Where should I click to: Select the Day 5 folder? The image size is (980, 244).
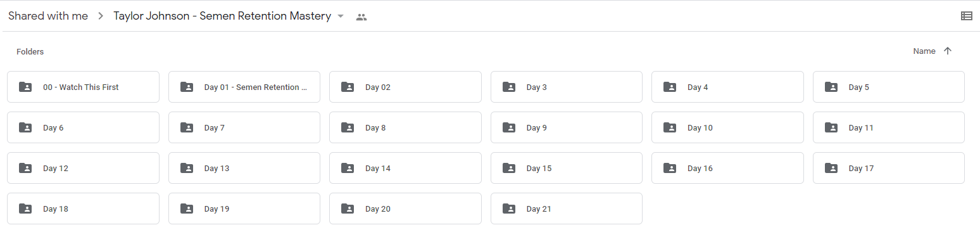(x=889, y=87)
